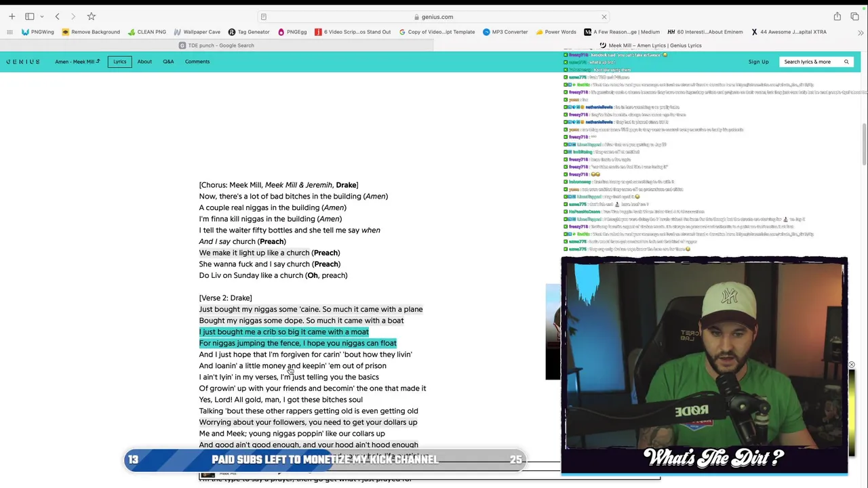
Task: Click lyric 'Me and Meek; young niggas poppin'
Action: coord(292,434)
